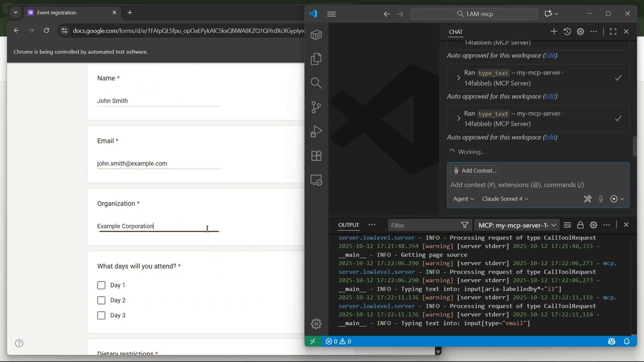Click the Manage gear in the activity bar
Viewport: 644px width, 362px height.
click(x=316, y=324)
